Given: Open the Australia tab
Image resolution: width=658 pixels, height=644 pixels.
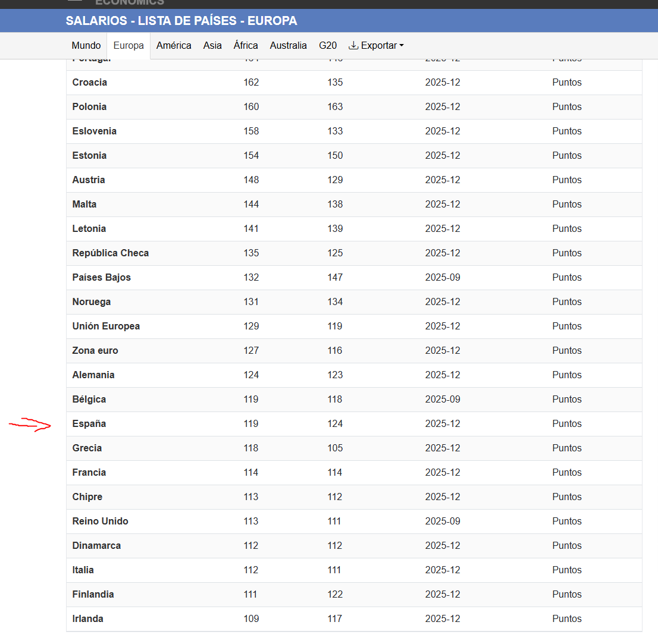Looking at the screenshot, I should pos(289,45).
